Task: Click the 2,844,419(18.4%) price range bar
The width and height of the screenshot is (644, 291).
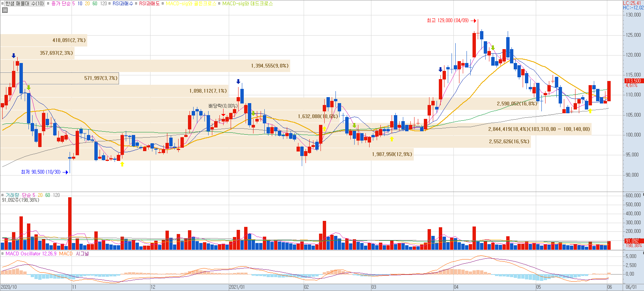Action: (x=296, y=129)
